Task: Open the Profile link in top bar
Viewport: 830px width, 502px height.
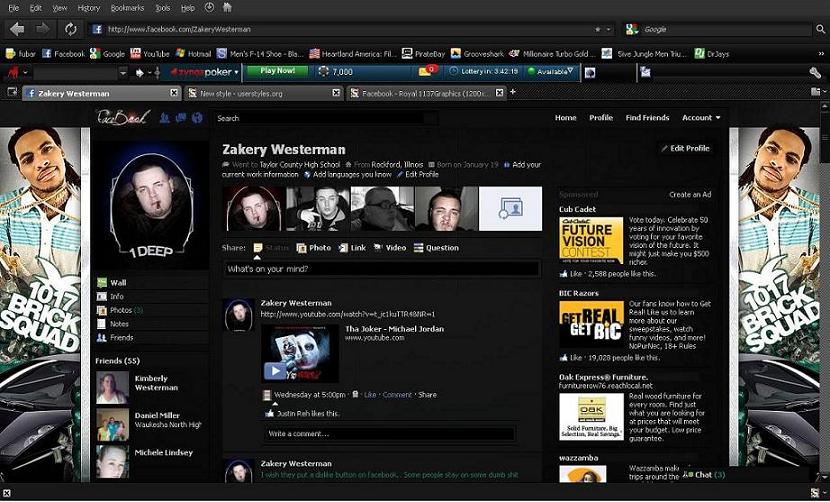Action: tap(601, 118)
